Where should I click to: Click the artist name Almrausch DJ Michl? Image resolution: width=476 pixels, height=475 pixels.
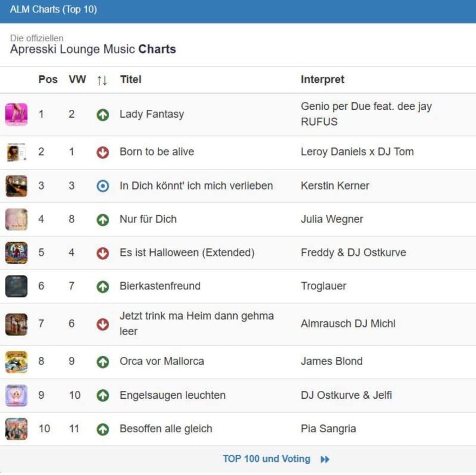(348, 324)
